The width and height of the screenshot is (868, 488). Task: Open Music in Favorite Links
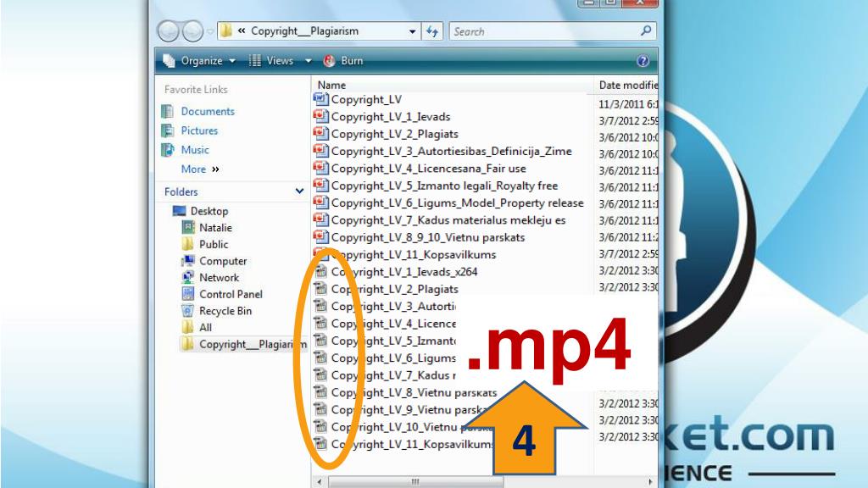[x=195, y=150]
